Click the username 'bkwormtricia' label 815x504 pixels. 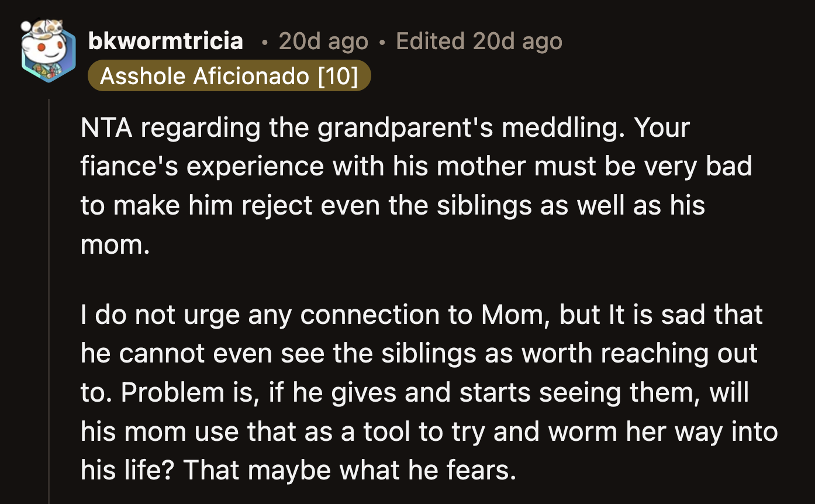pyautogui.click(x=165, y=40)
